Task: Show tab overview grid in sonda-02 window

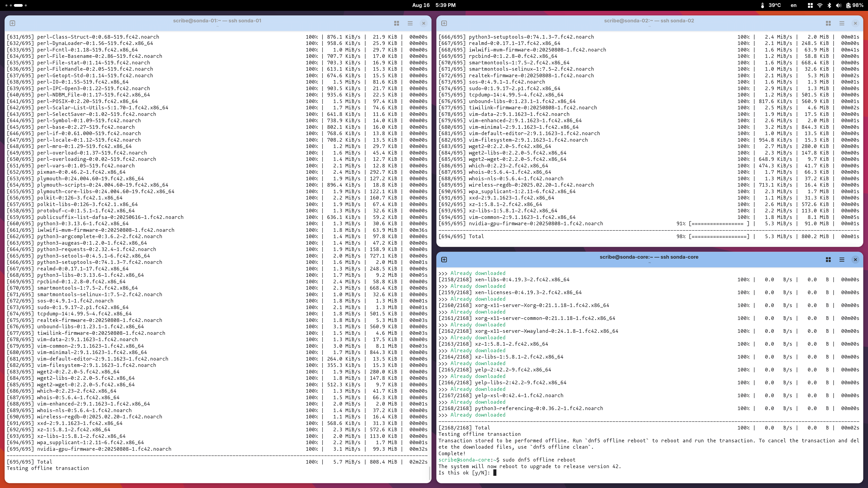Action: click(828, 23)
